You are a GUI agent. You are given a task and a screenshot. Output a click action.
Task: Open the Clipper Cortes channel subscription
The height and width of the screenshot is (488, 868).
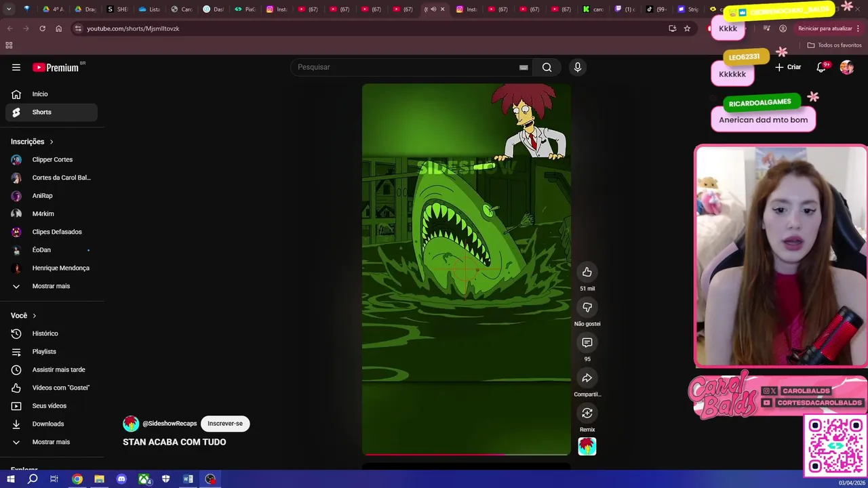(52, 159)
